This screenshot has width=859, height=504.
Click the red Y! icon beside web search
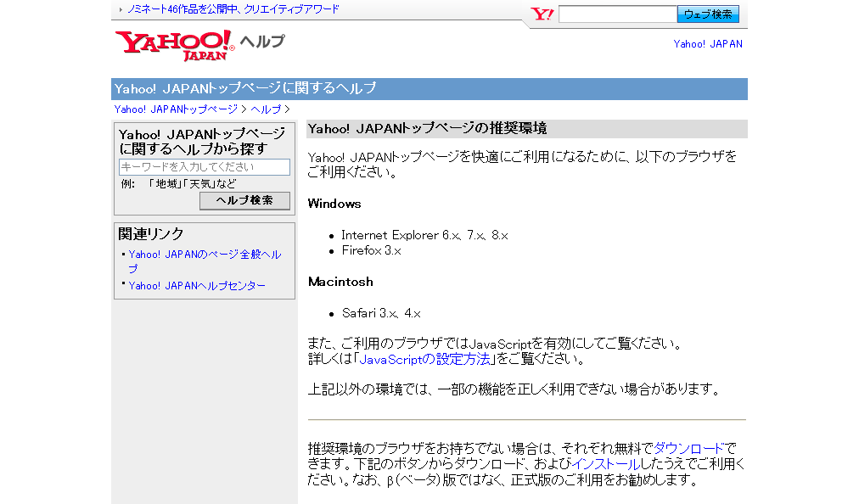(x=542, y=14)
